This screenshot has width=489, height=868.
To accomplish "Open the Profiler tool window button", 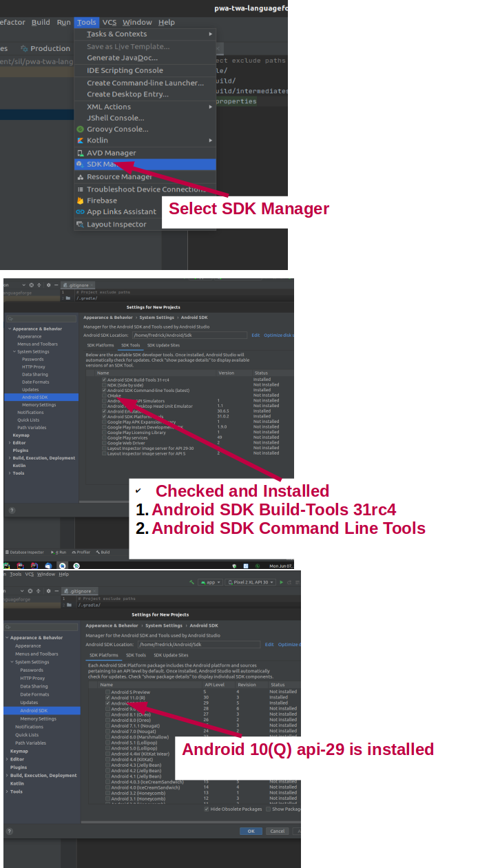I will click(x=81, y=552).
